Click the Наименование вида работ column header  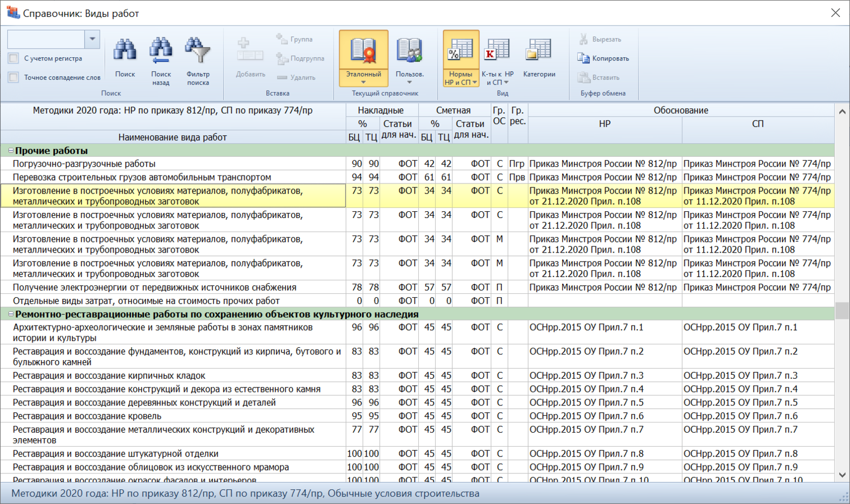point(172,137)
